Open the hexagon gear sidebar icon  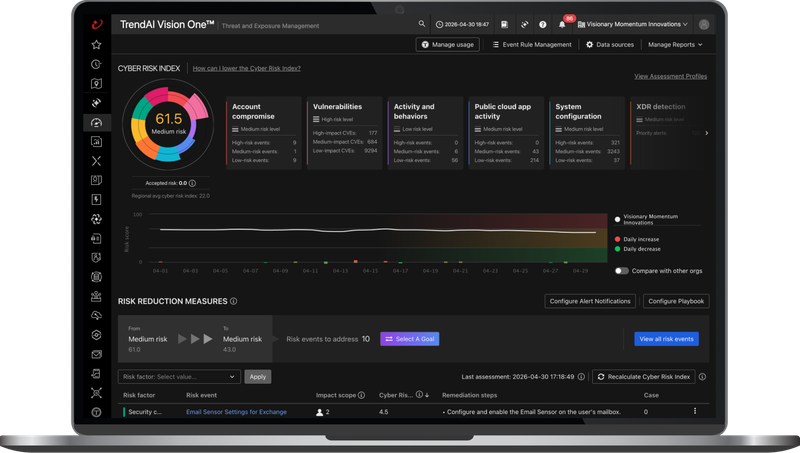96,335
